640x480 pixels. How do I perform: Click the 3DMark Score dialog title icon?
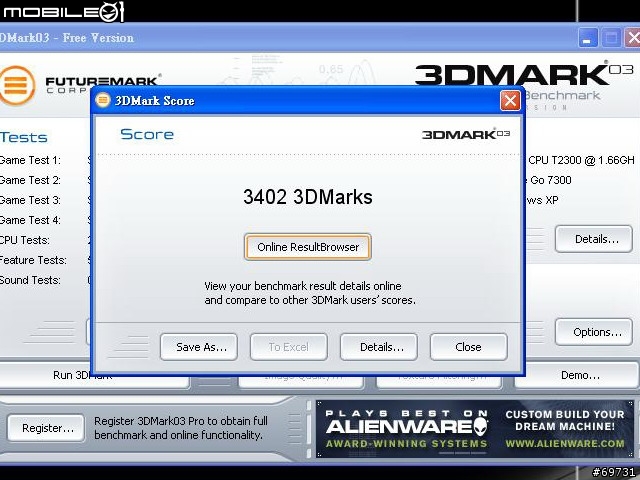coord(103,100)
